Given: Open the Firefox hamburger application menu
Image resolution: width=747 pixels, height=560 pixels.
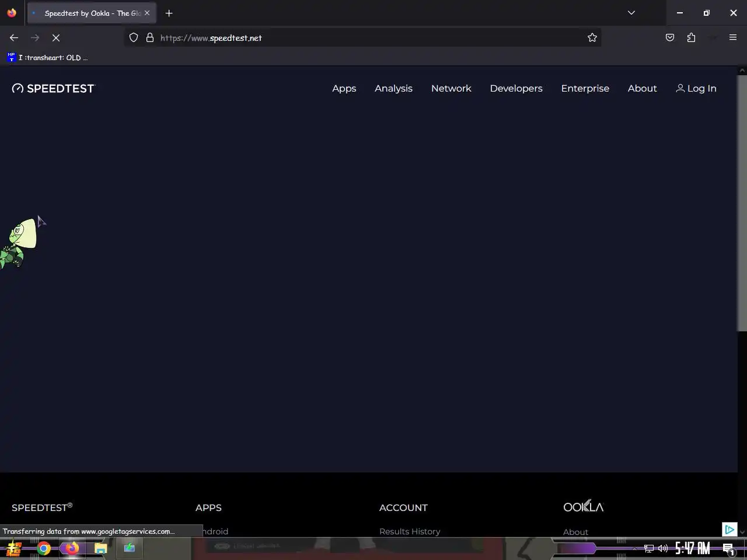Looking at the screenshot, I should (733, 38).
